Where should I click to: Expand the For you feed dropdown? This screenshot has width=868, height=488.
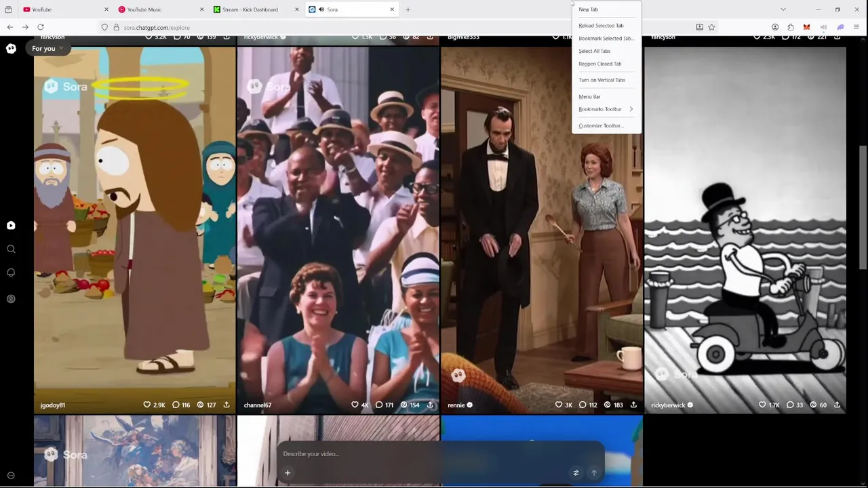[47, 48]
